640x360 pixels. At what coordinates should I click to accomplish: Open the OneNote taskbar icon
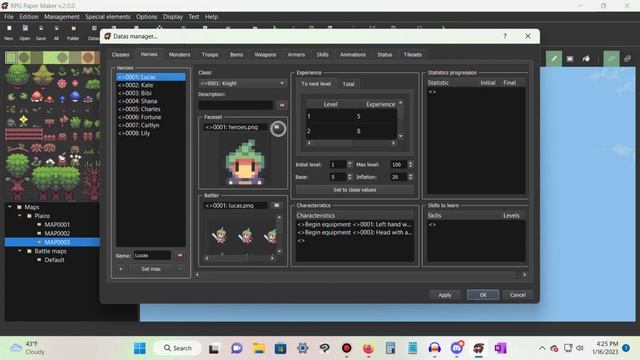click(x=500, y=348)
